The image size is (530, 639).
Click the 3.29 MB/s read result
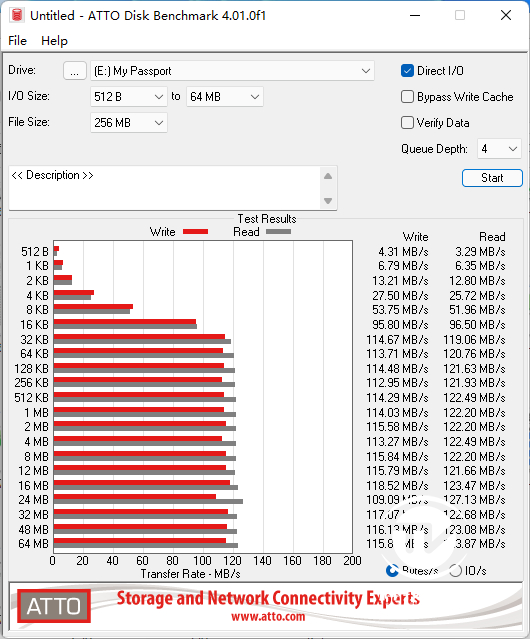(480, 252)
